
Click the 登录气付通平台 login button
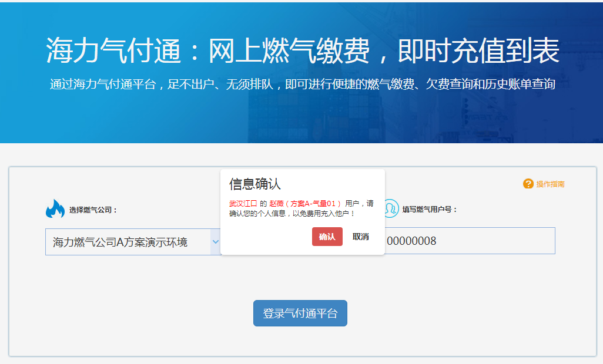pyautogui.click(x=300, y=314)
